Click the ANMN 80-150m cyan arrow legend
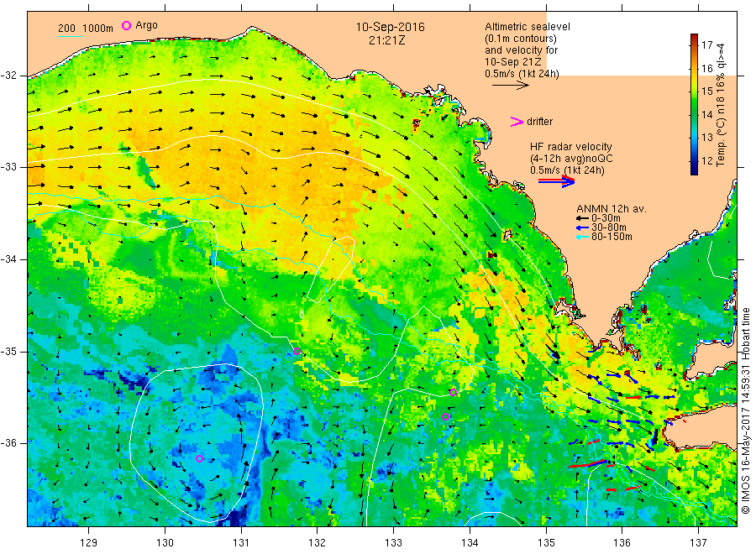This screenshot has width=756, height=554. click(582, 237)
